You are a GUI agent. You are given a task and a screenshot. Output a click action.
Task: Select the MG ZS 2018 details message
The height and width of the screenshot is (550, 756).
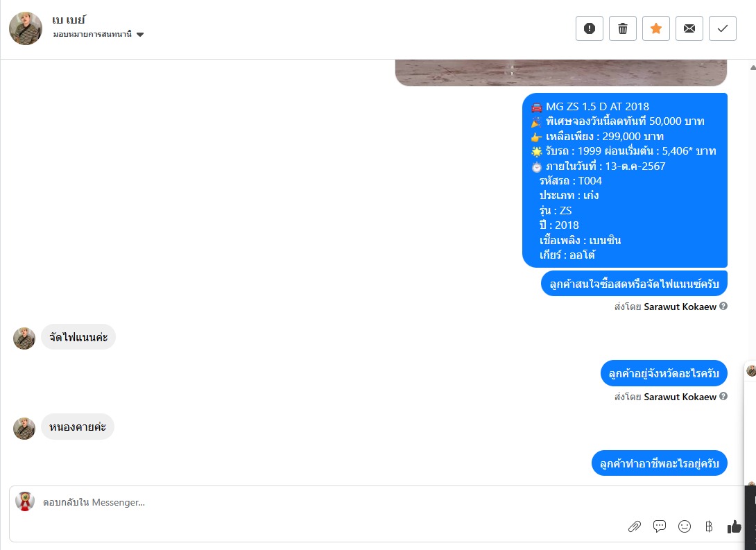[624, 180]
